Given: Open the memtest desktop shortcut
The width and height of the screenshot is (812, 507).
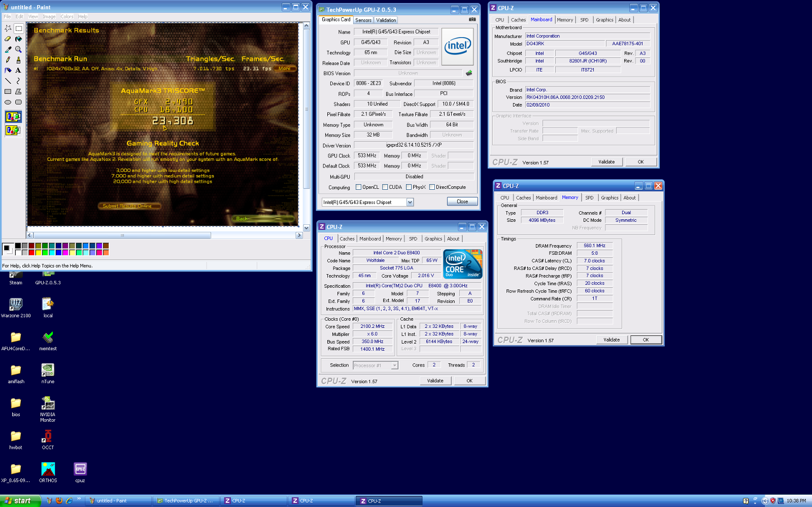Looking at the screenshot, I should click(48, 341).
